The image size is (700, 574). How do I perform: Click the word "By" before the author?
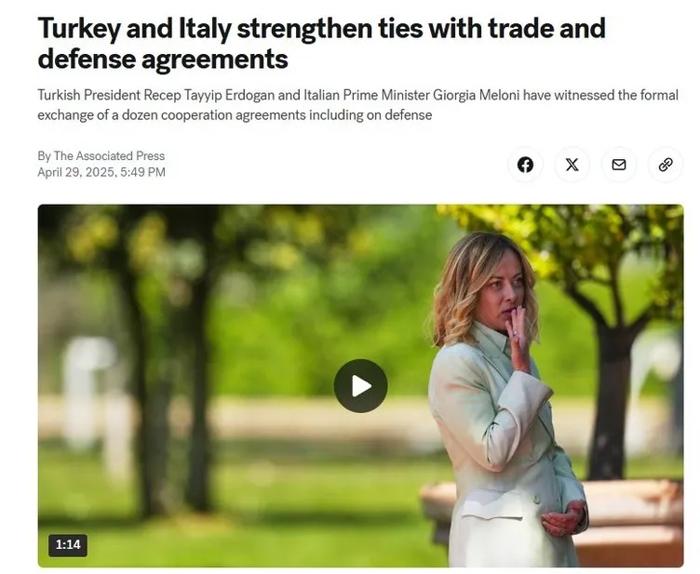tap(44, 156)
